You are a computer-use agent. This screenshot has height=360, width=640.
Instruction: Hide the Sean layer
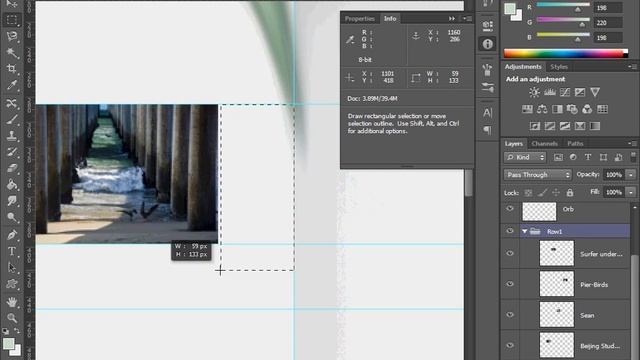[x=510, y=315]
